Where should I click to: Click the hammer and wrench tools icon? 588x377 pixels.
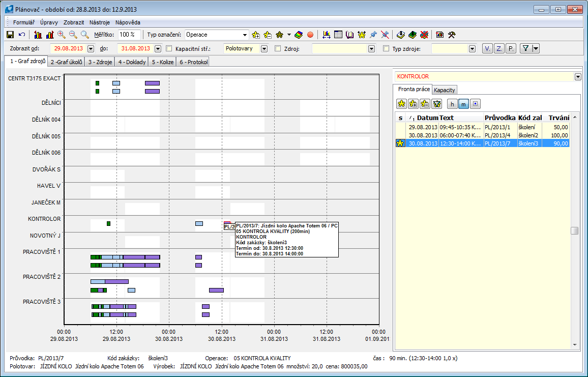point(451,35)
